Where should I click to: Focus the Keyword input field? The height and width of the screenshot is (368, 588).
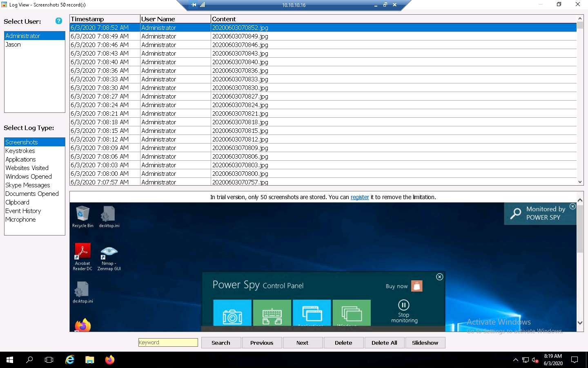click(168, 343)
